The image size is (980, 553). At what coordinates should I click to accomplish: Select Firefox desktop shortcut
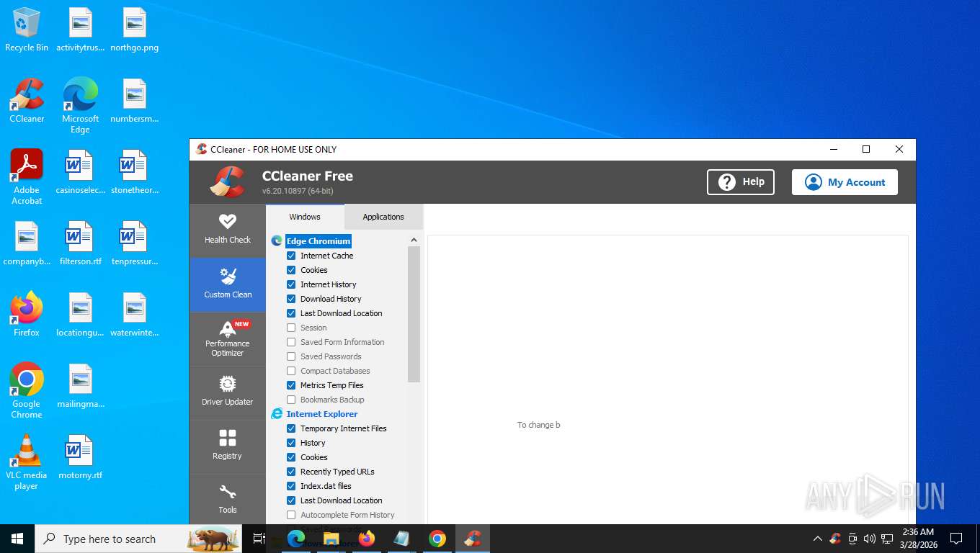click(x=27, y=315)
